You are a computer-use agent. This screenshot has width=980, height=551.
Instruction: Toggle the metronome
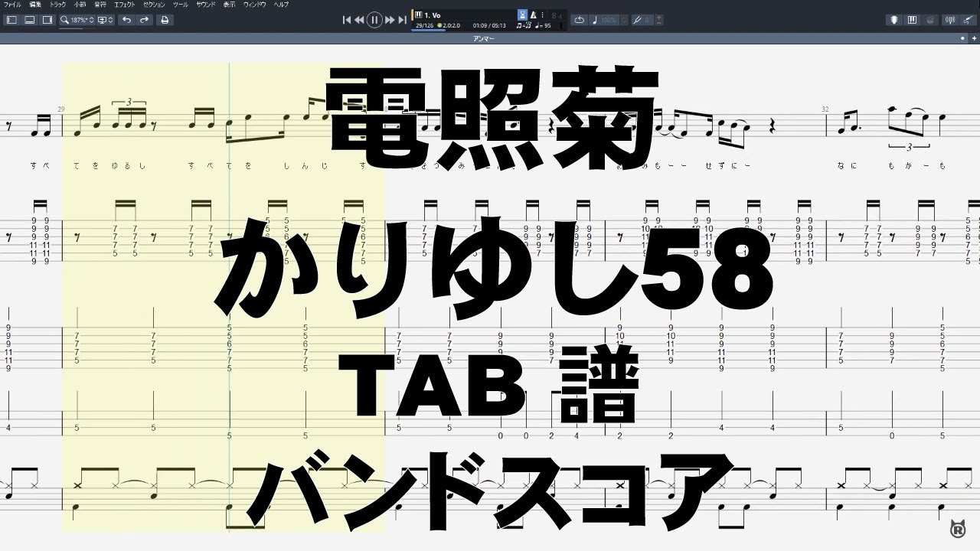point(534,15)
